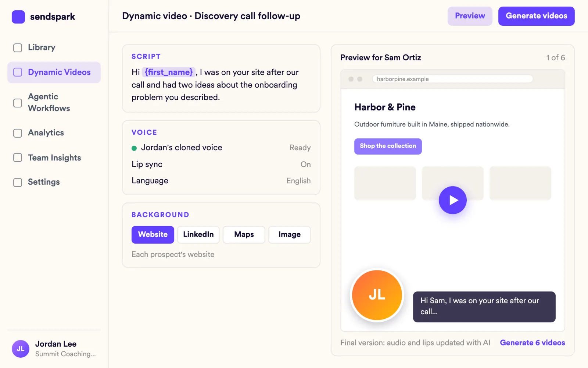Change the Language English setting
Image resolution: width=588 pixels, height=368 pixels.
[x=221, y=181]
